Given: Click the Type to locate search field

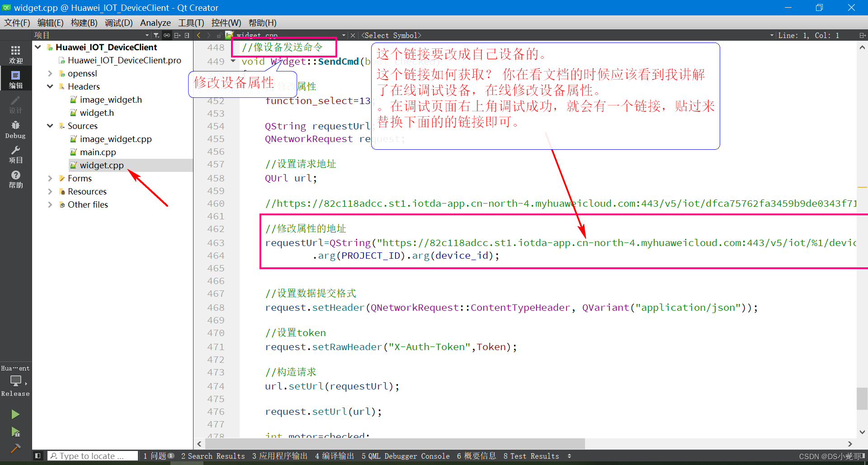Looking at the screenshot, I should coord(93,456).
